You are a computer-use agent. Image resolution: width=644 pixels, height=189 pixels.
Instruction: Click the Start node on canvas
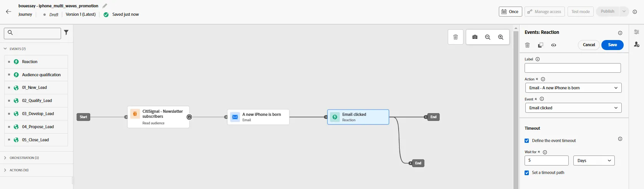83,117
